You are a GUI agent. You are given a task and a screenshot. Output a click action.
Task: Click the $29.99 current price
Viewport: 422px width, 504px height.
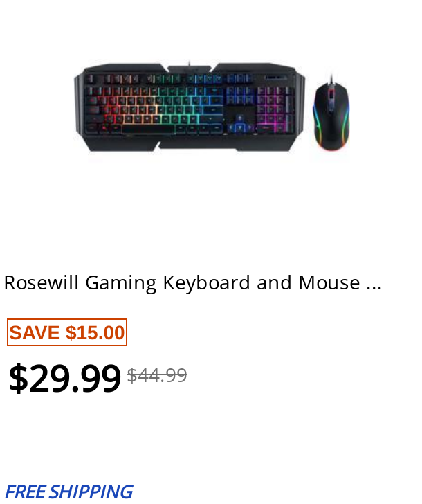[64, 378]
